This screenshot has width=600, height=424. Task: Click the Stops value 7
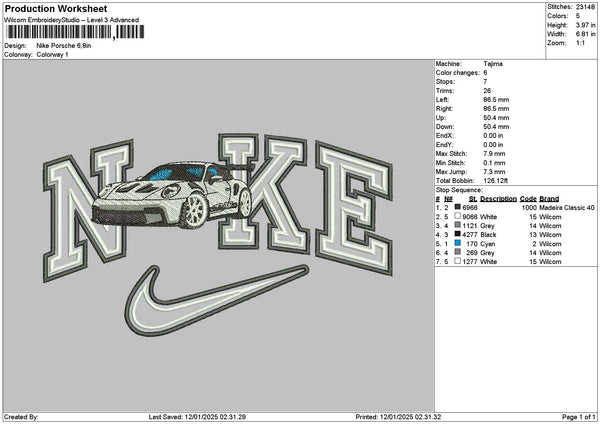pos(485,82)
